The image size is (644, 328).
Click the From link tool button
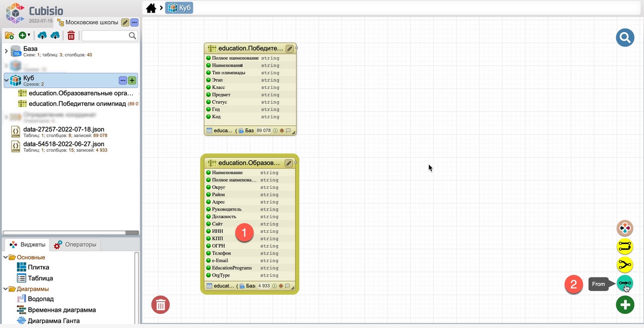pyautogui.click(x=625, y=284)
